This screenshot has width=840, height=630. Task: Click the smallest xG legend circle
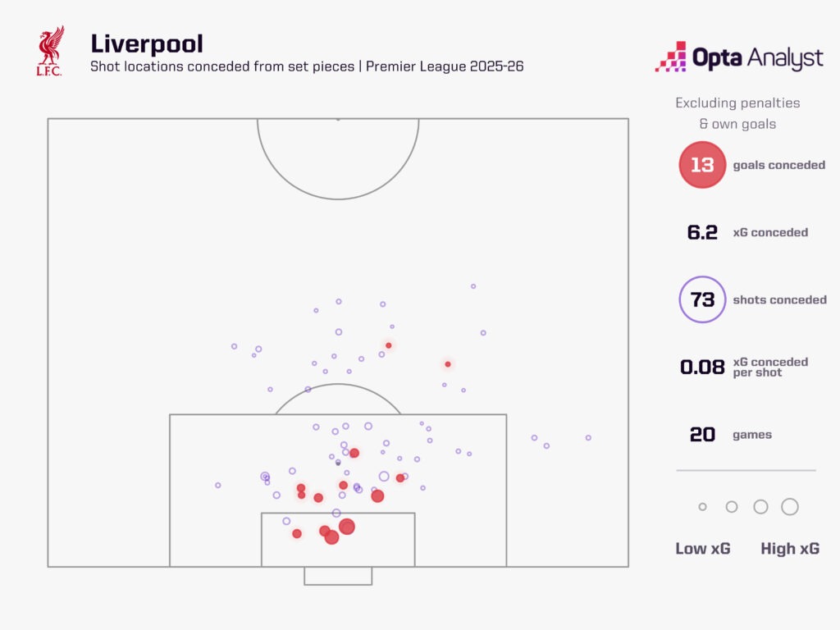pos(702,507)
